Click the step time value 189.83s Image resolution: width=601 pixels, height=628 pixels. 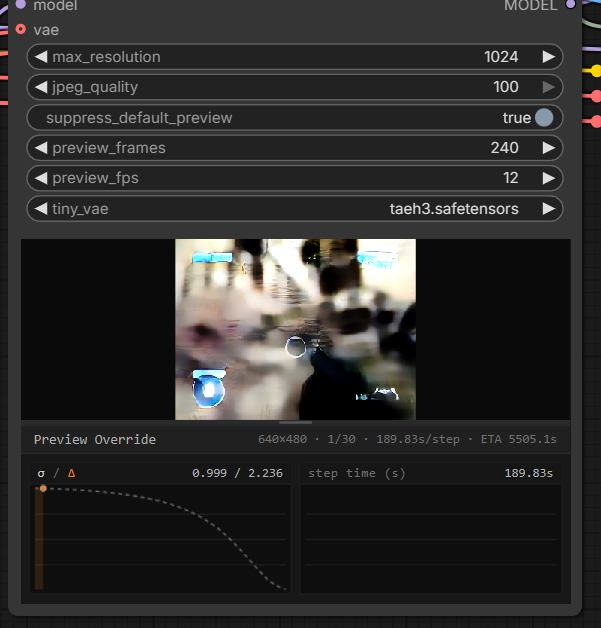pos(529,473)
